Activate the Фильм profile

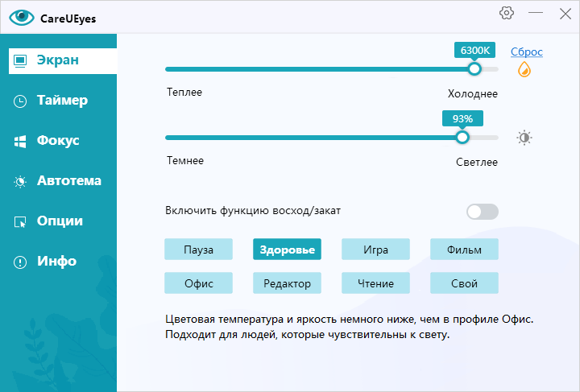[464, 250]
